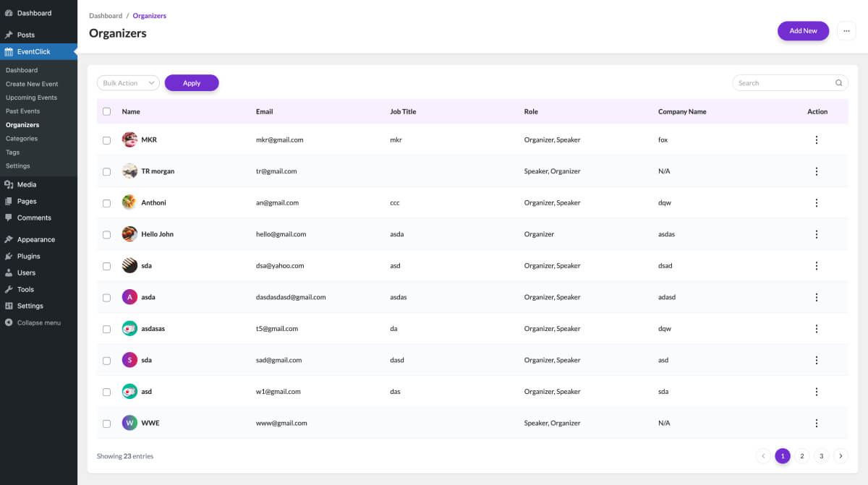
Task: Click the purple Apply button
Action: [192, 83]
